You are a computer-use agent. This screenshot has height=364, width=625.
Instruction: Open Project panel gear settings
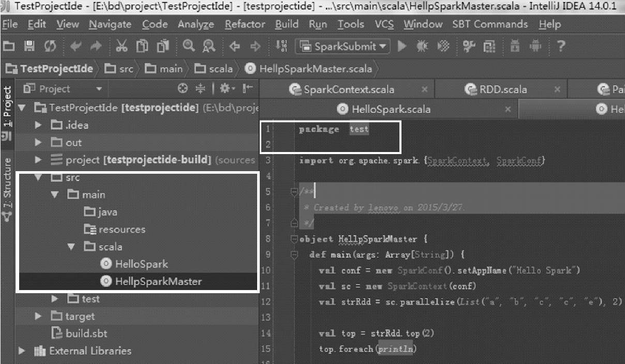click(x=226, y=89)
